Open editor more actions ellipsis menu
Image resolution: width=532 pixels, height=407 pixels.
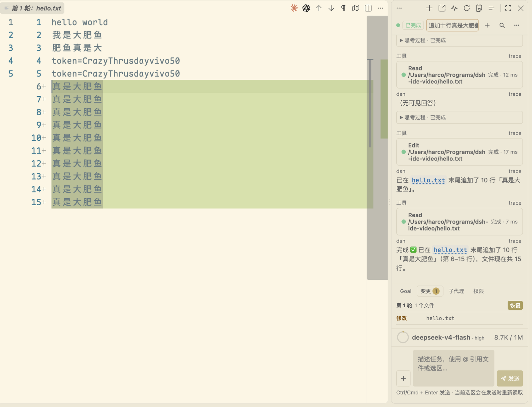381,8
